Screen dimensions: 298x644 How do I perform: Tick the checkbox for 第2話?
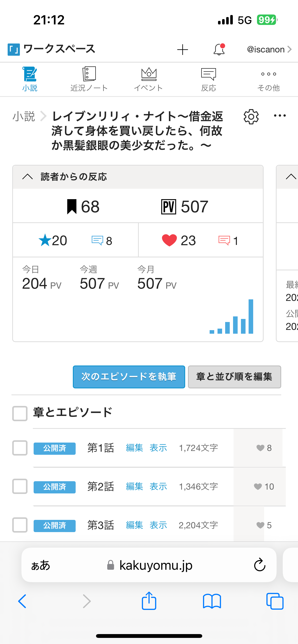[x=20, y=486]
